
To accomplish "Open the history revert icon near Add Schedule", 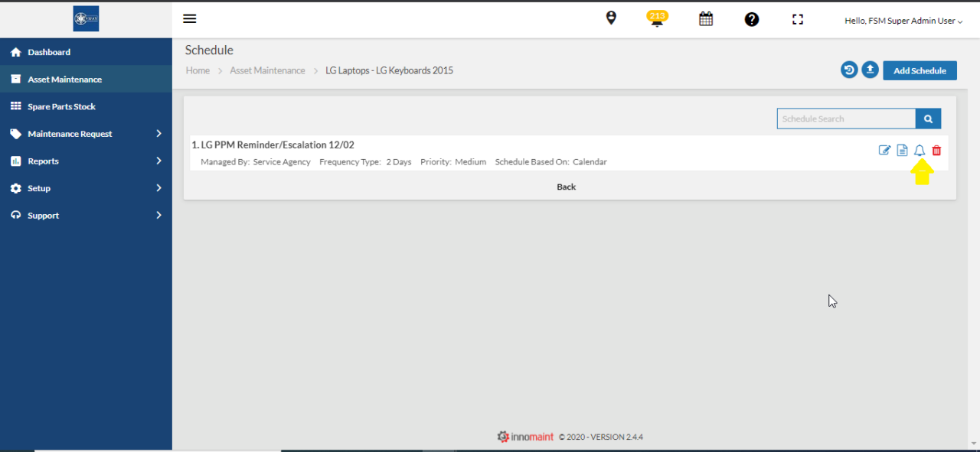I will click(848, 70).
